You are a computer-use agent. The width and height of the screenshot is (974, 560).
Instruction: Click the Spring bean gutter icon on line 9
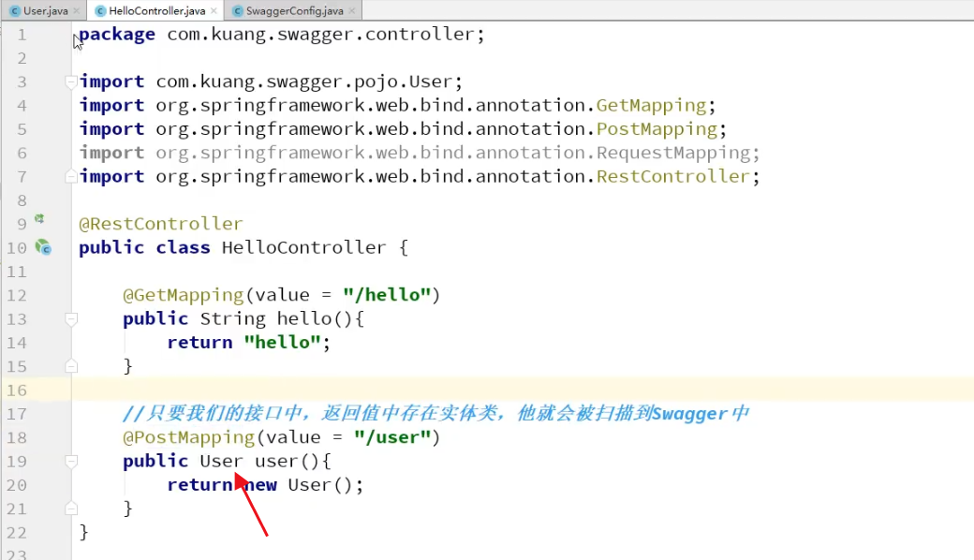(x=39, y=218)
